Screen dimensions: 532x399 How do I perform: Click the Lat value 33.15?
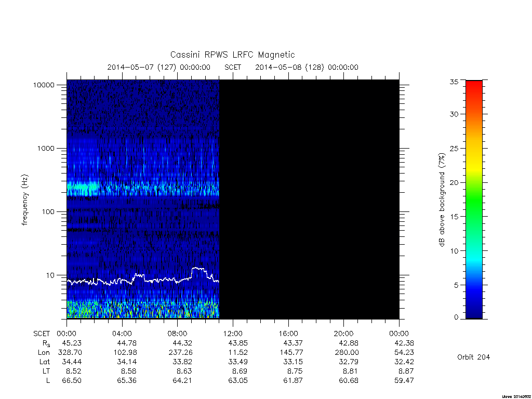[293, 362]
